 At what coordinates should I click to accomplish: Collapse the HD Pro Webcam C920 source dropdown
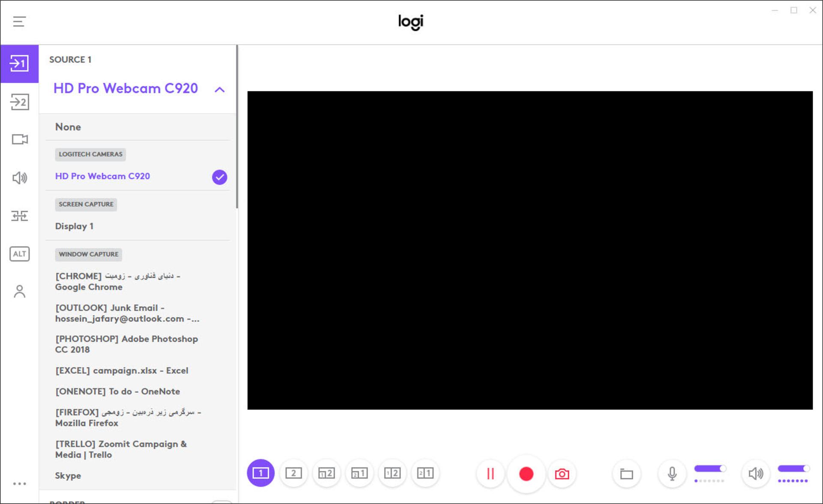[219, 90]
